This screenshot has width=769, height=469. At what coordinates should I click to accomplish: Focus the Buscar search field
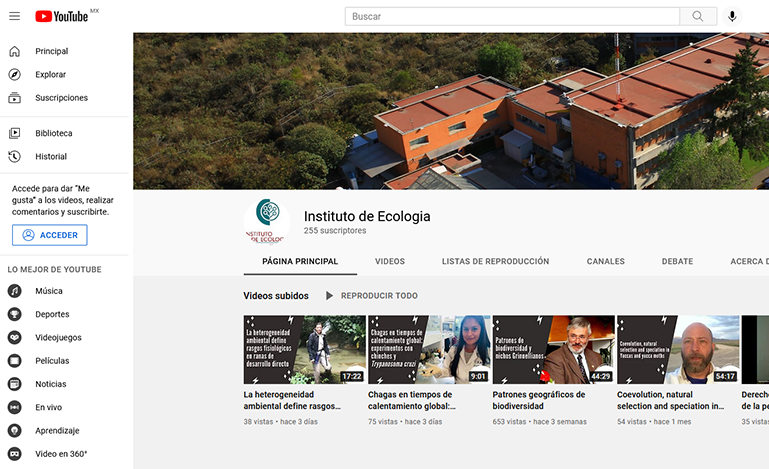(x=512, y=16)
